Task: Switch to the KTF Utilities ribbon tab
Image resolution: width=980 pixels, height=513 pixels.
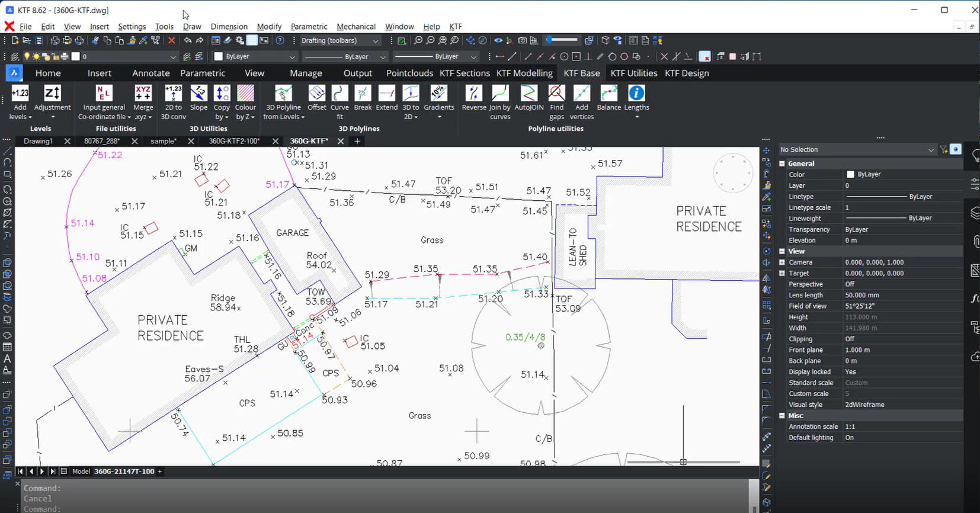Action: click(x=633, y=73)
